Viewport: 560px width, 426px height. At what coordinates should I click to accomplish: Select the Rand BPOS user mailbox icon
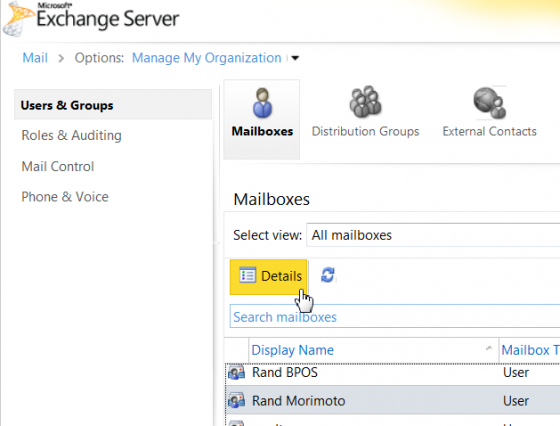236,372
